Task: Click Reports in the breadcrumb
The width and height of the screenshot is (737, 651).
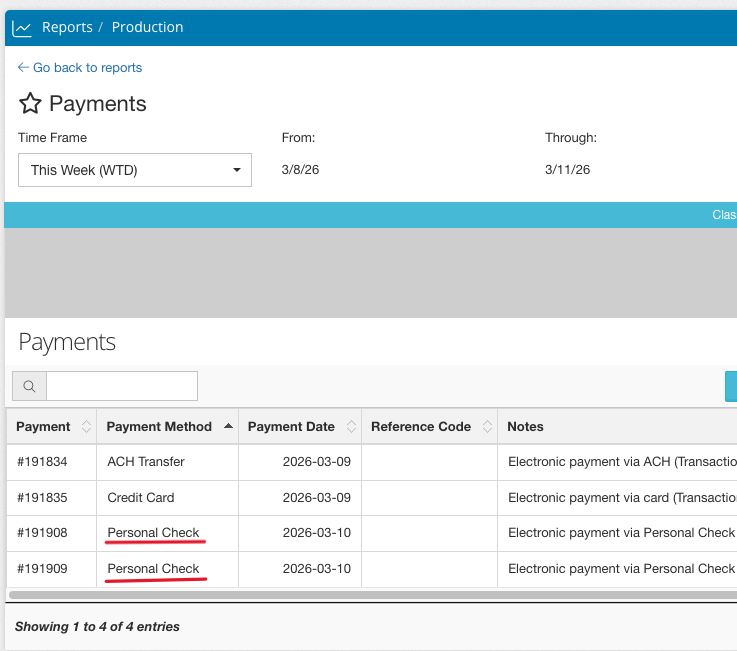Action: pos(67,28)
